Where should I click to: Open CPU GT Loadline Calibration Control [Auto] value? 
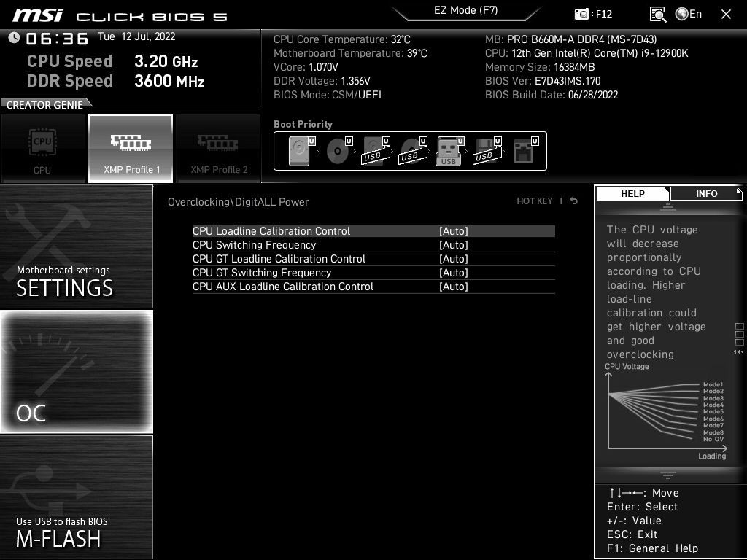pos(454,259)
